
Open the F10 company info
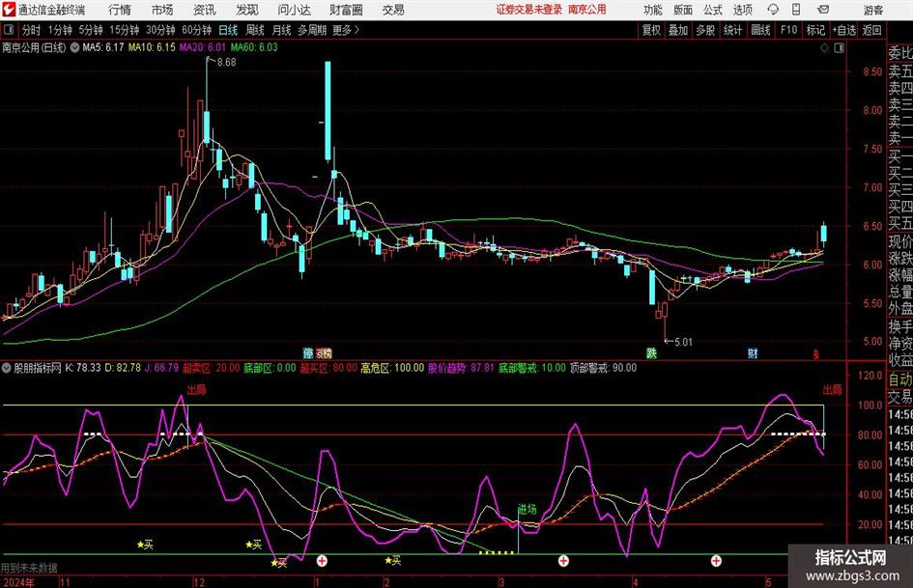pos(789,30)
